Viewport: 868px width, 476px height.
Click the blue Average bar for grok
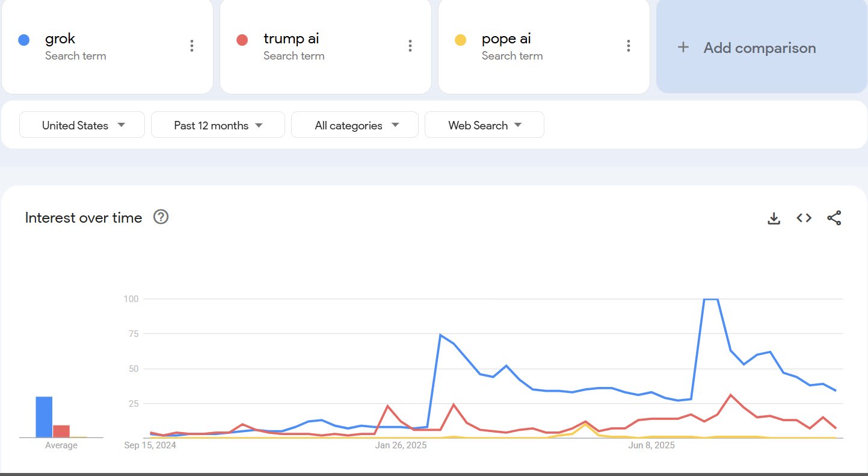[x=44, y=416]
